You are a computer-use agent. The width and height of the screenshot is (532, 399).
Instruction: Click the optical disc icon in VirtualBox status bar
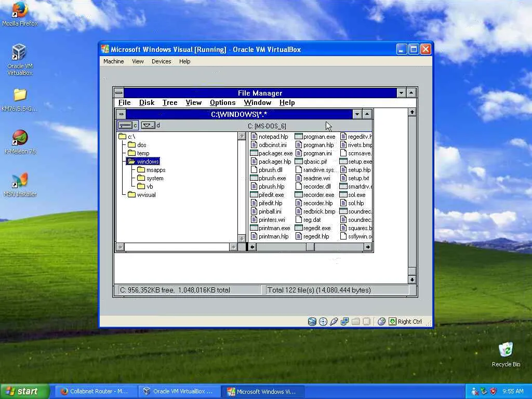[323, 321]
